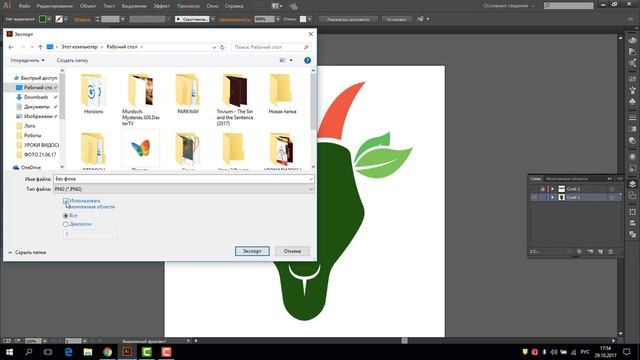The width and height of the screenshot is (640, 360).
Task: Click the stroke color swatch in control bar
Action: click(x=59, y=19)
